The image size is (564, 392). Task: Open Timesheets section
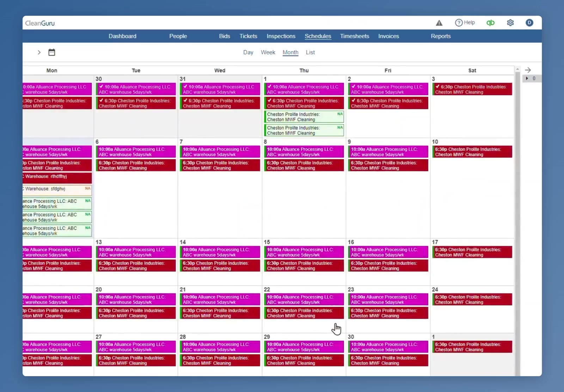[355, 36]
